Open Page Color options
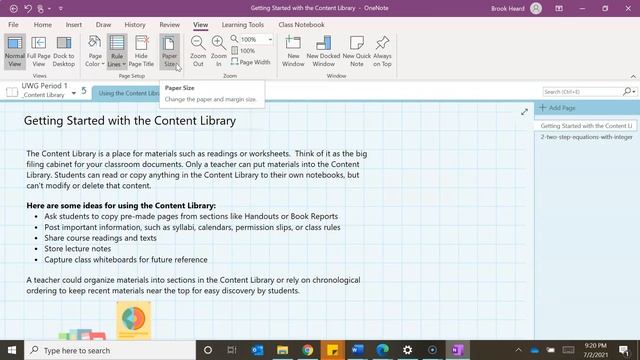640x360 pixels. 95,51
